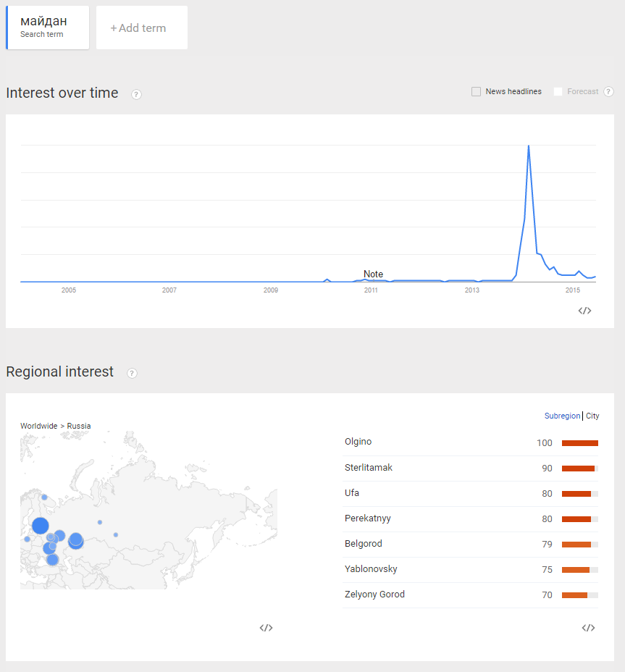
Task: Click embed code icon below Russia map
Action: 266,628
